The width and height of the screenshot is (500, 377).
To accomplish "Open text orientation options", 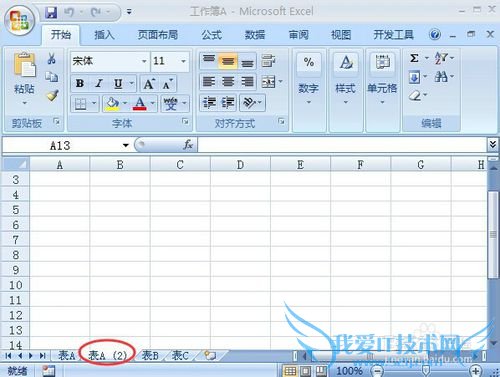I will pos(252,103).
